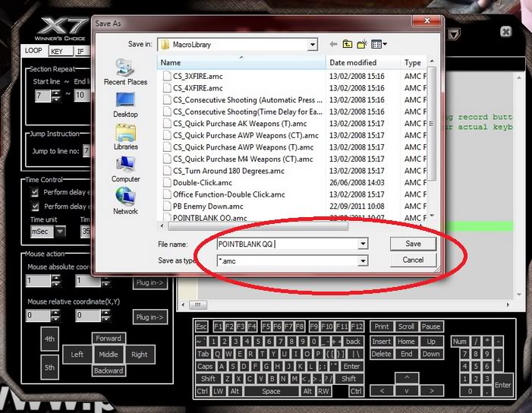The height and width of the screenshot is (413, 532).
Task: Expand the Save in folder dropdown
Action: pos(312,45)
